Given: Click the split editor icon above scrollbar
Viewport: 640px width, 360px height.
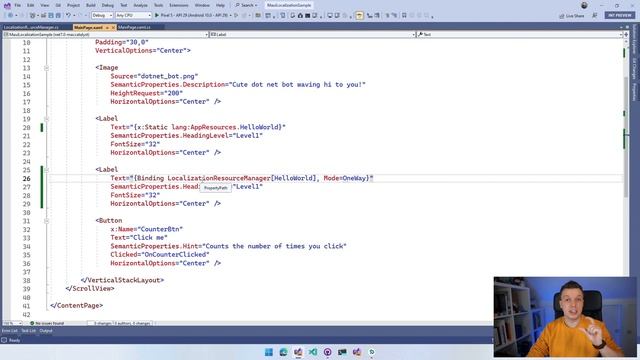Looking at the screenshot, I should pyautogui.click(x=626, y=35).
